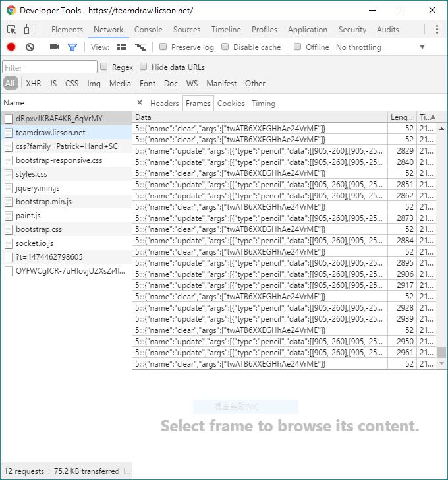Select the teamdraw.licson.net request

66,133
